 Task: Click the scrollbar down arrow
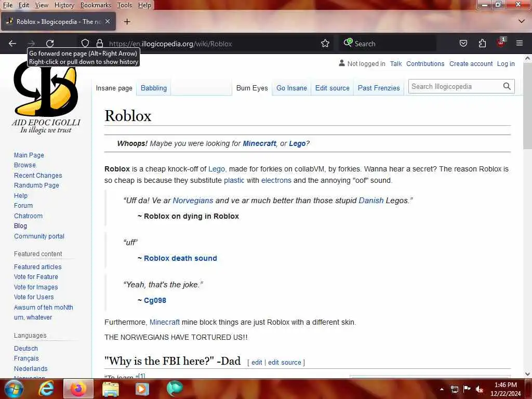[527, 374]
